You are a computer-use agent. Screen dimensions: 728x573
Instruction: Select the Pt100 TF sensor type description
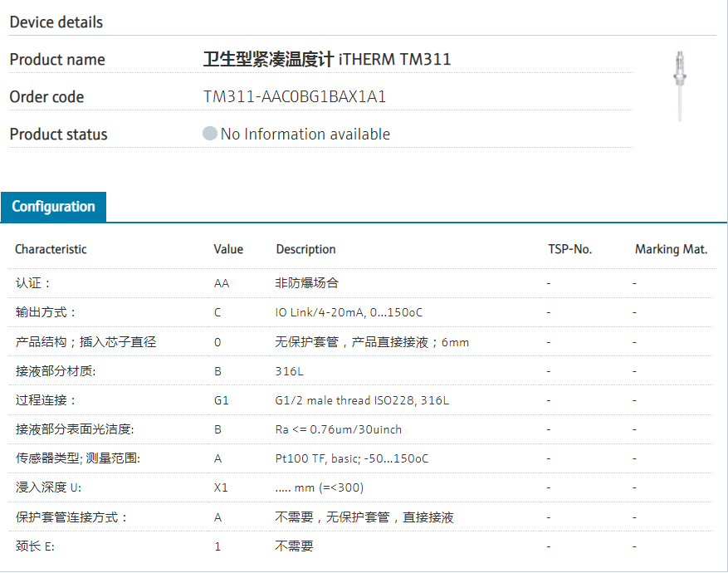pyautogui.click(x=352, y=458)
